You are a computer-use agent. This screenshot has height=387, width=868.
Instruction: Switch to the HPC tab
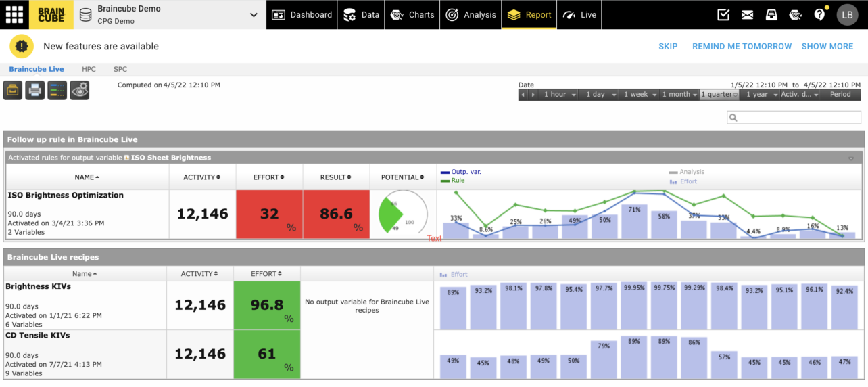tap(89, 69)
